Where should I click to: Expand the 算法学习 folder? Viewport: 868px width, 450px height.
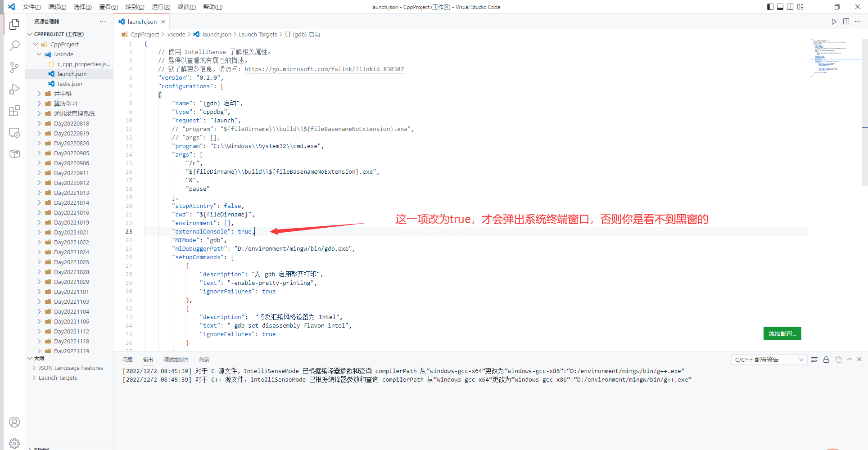(x=69, y=103)
